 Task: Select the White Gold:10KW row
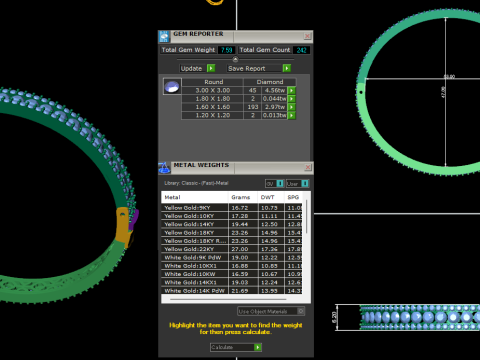(x=232, y=274)
